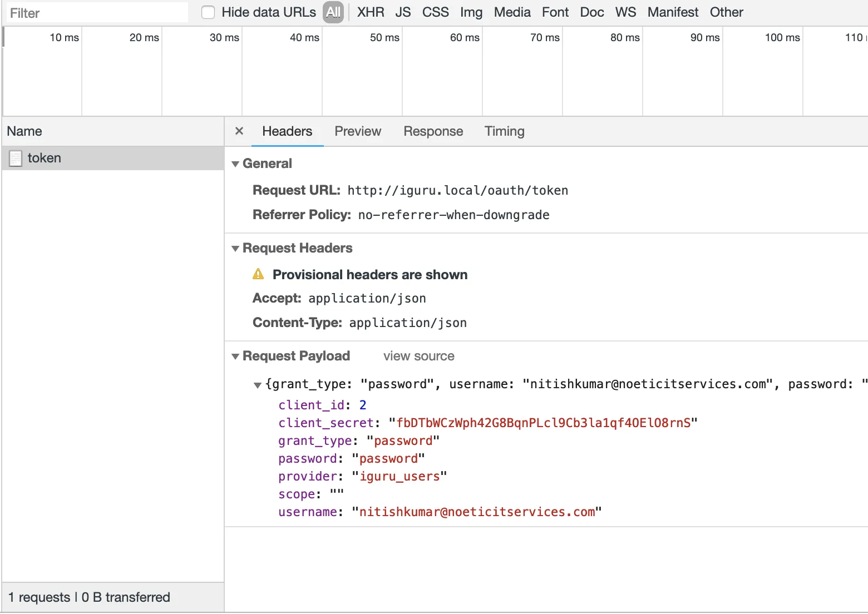Filter requests by XHR type
This screenshot has height=614, width=868.
pos(371,12)
